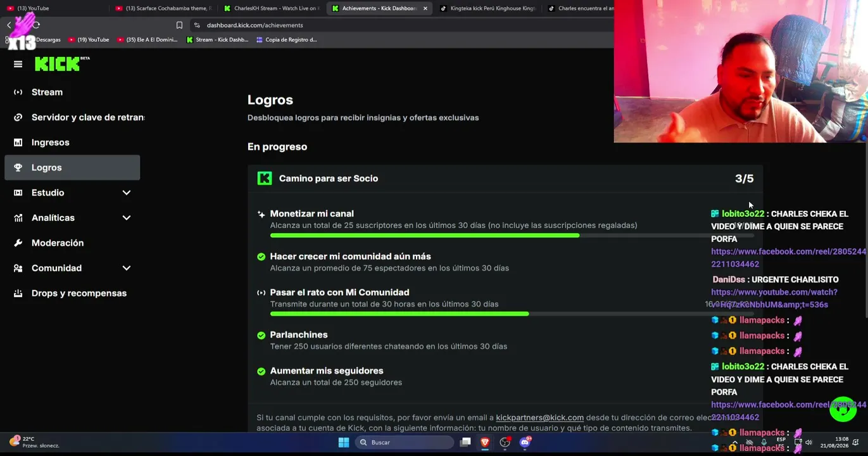Switch to the Scarface Cochabamba theme tab

(x=162, y=8)
